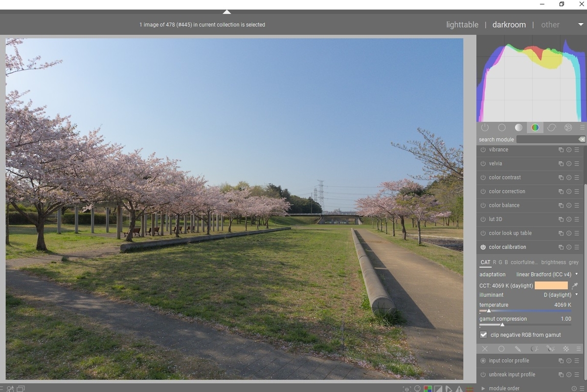Open the other views label
The width and height of the screenshot is (587, 392).
(x=550, y=24)
